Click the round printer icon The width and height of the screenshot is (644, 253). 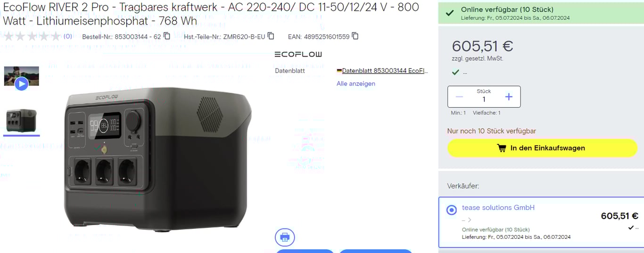(x=285, y=237)
